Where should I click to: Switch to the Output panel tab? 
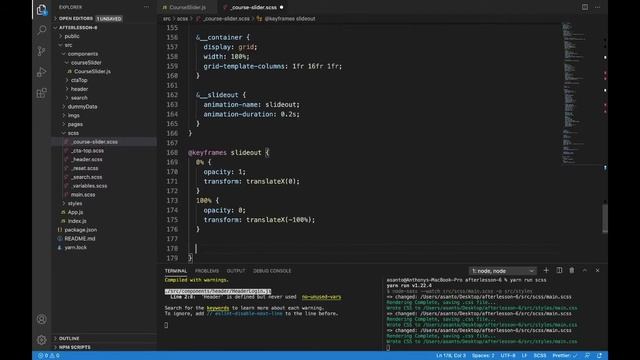[236, 271]
